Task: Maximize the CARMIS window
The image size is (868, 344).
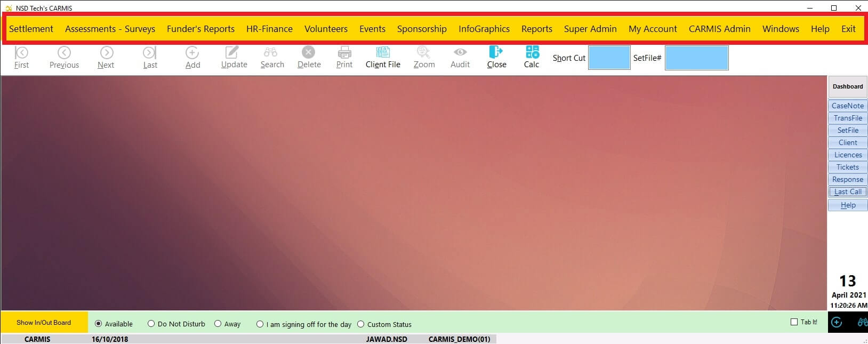Action: coord(834,7)
